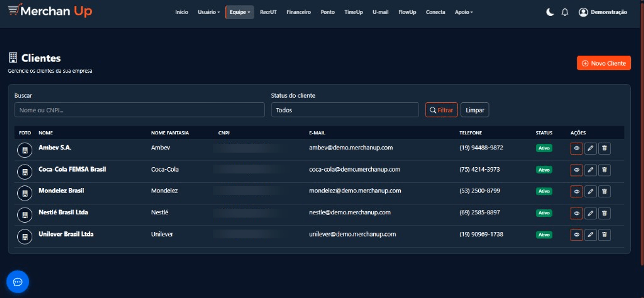Open the TimeUp menu item

point(354,12)
